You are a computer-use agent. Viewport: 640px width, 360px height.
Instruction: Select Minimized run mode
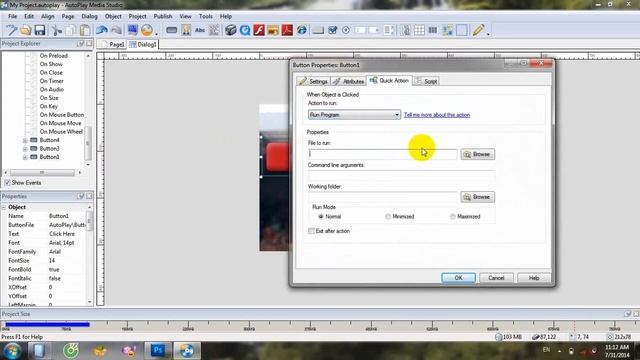point(388,216)
